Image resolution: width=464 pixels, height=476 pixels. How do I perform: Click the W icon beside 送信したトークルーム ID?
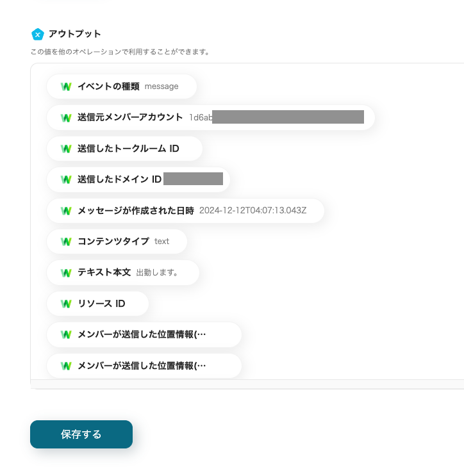click(x=65, y=149)
